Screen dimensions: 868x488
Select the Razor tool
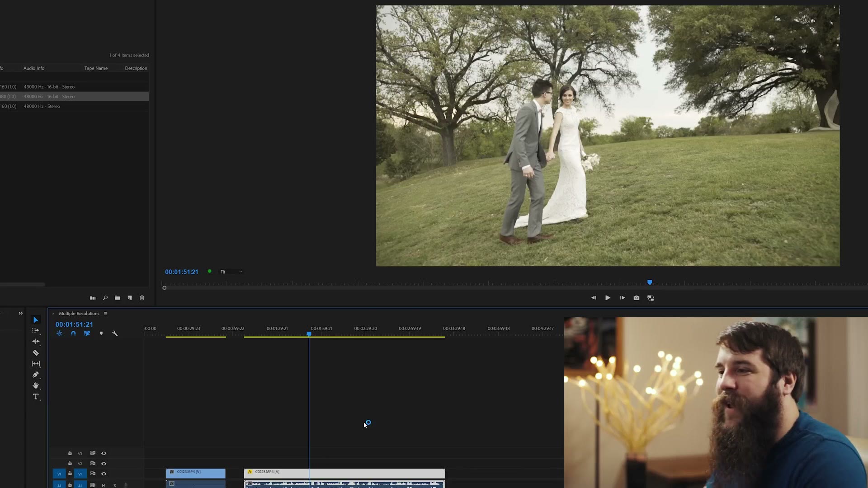(x=36, y=352)
